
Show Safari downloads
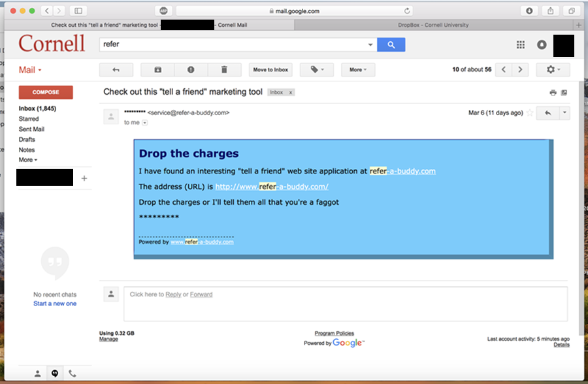(529, 11)
